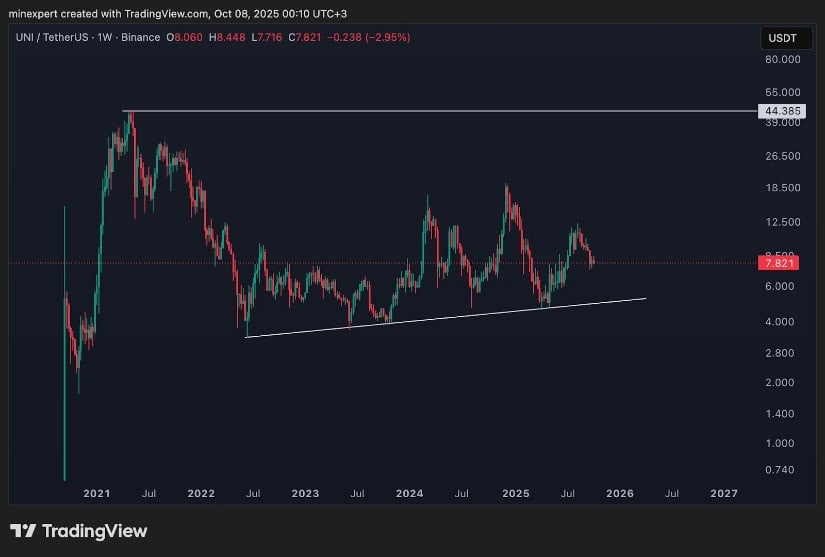This screenshot has width=825, height=557.
Task: Click the 12.500 price axis label
Action: [x=782, y=222]
